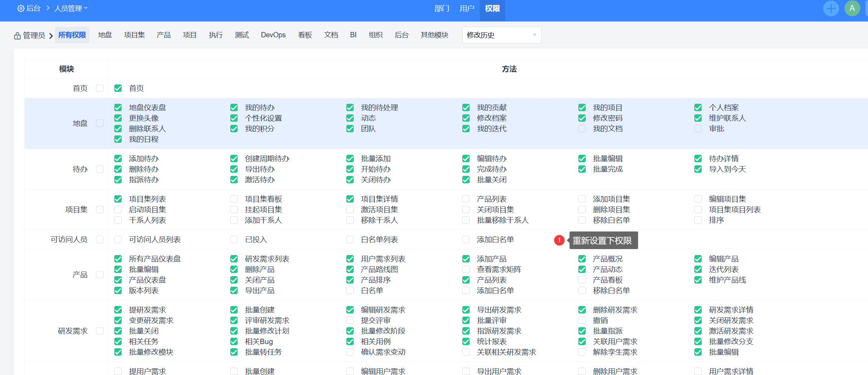Click the 重新设置下权限 tooltip
The width and height of the screenshot is (868, 375).
603,240
